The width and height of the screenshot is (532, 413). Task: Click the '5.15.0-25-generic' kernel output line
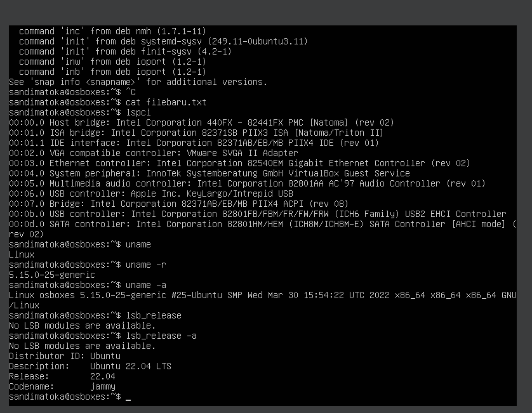52,275
